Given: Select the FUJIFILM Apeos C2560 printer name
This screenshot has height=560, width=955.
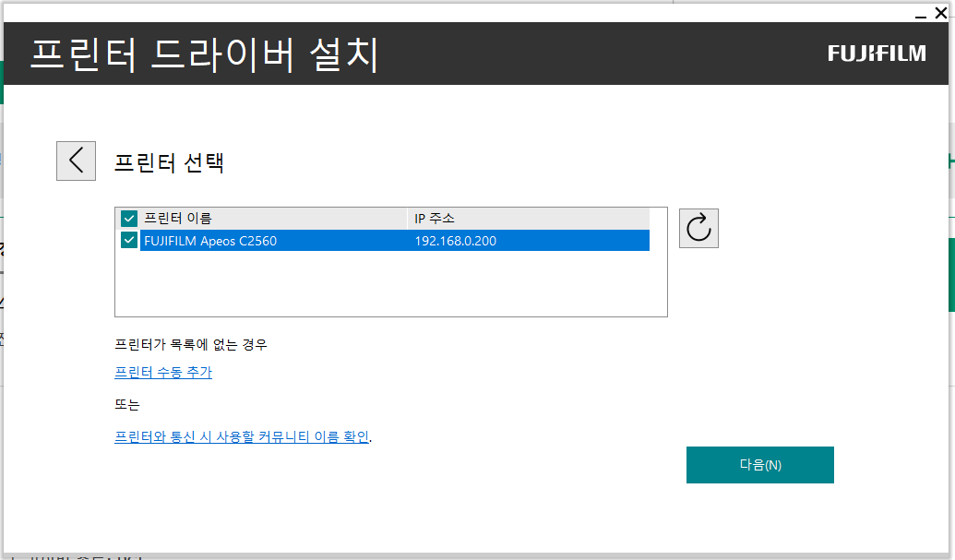Looking at the screenshot, I should [x=210, y=241].
